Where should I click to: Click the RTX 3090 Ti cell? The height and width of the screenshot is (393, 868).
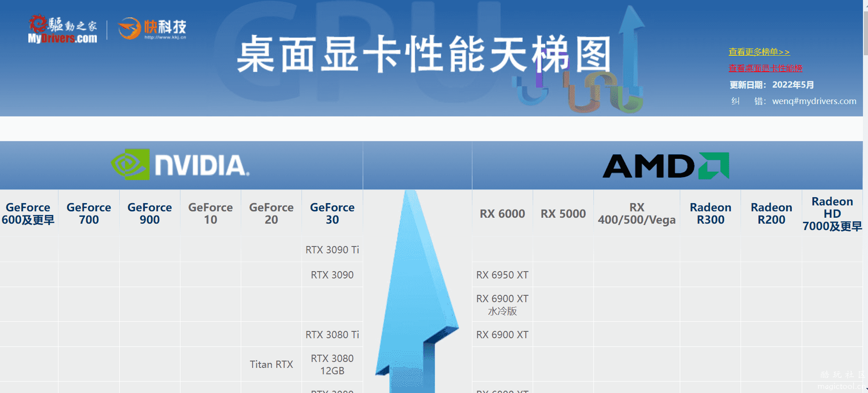tap(332, 250)
